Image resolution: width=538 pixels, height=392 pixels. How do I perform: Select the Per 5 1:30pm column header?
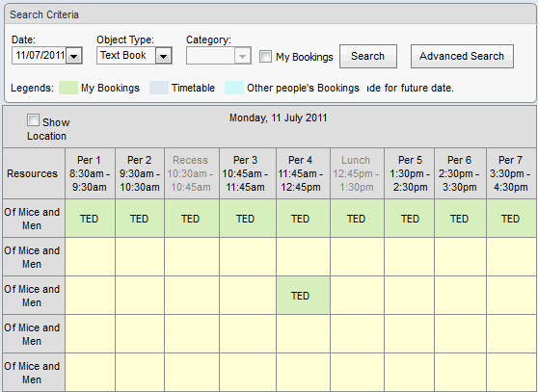click(x=410, y=173)
